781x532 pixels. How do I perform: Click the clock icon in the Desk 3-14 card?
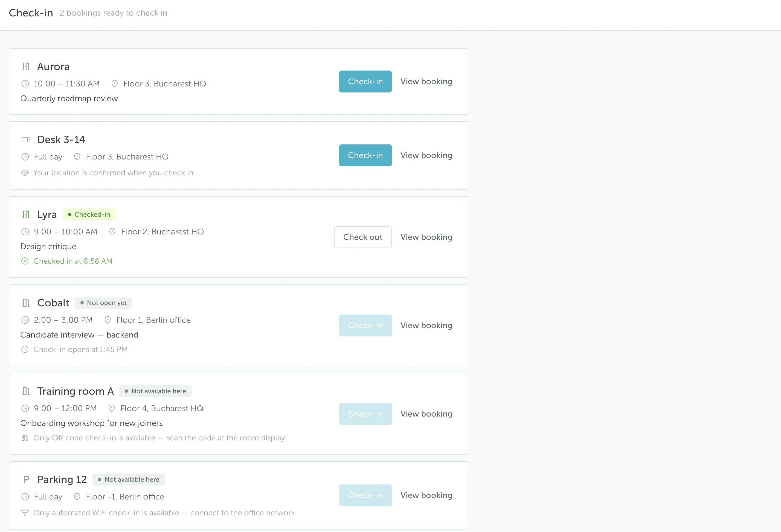click(x=25, y=157)
